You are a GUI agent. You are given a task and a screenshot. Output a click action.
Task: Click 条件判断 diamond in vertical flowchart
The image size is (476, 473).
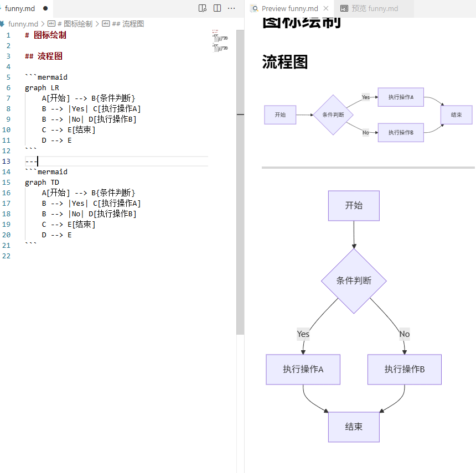354,280
